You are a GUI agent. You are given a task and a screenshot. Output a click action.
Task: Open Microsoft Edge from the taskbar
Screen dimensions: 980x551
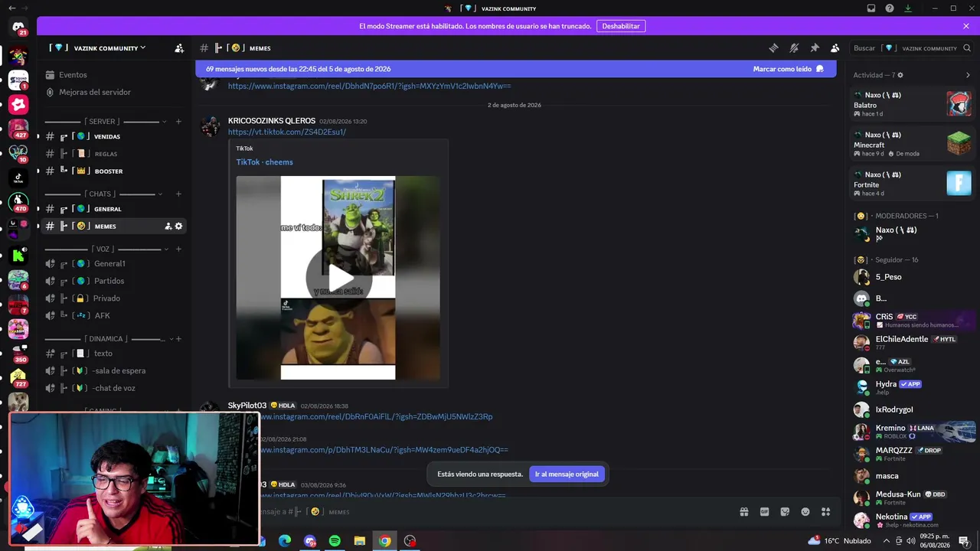point(285,541)
